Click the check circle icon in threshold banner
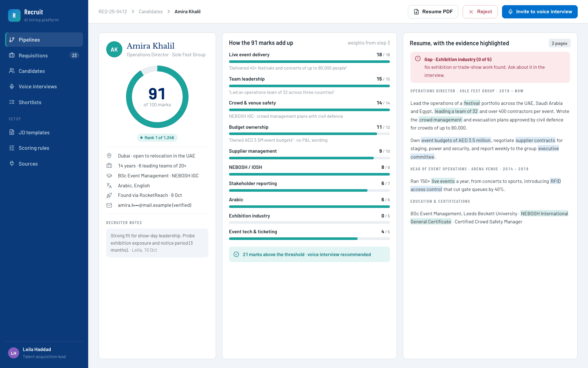Viewport: 588px width, 368px height. pos(236,254)
